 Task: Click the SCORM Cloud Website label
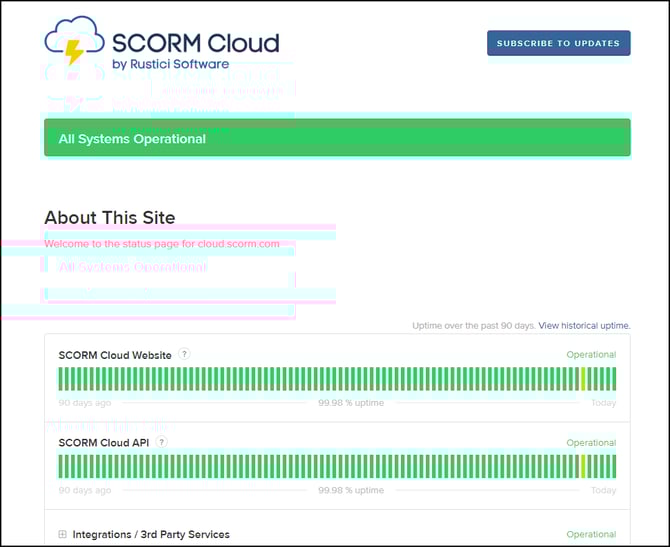click(x=115, y=355)
